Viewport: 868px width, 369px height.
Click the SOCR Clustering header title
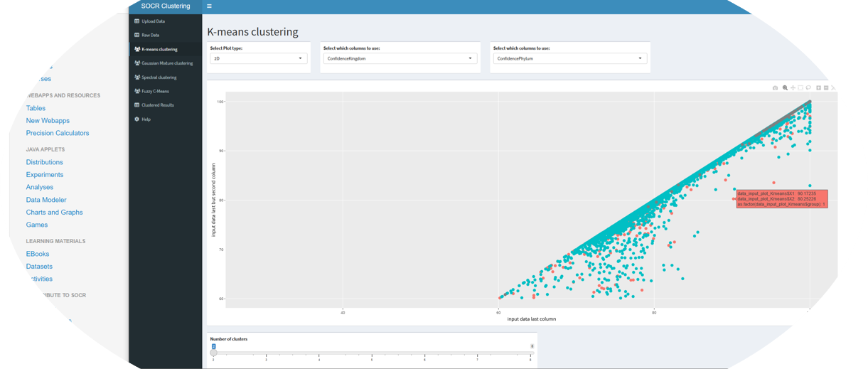coord(166,6)
